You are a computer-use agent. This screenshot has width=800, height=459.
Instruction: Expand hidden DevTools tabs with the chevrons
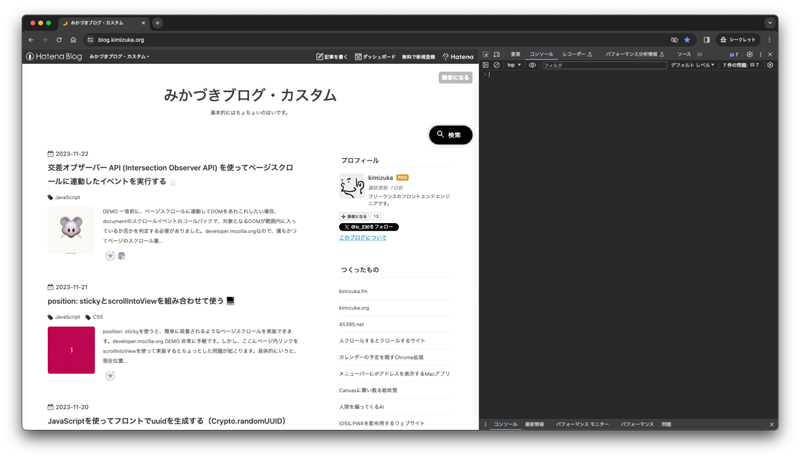click(699, 54)
